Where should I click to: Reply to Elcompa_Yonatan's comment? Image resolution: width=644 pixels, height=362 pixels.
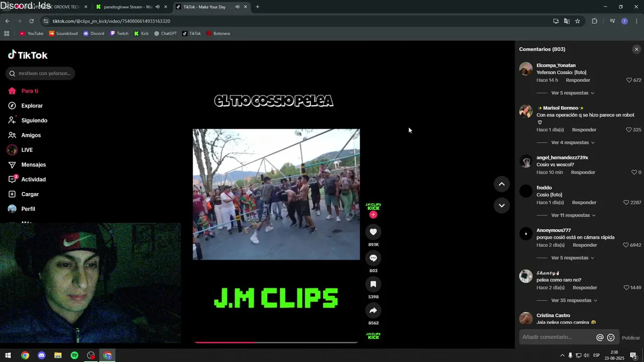coord(578,80)
